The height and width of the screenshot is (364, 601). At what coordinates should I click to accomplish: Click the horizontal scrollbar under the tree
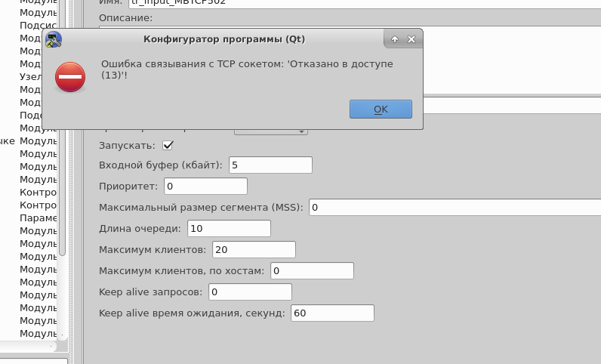(30, 347)
